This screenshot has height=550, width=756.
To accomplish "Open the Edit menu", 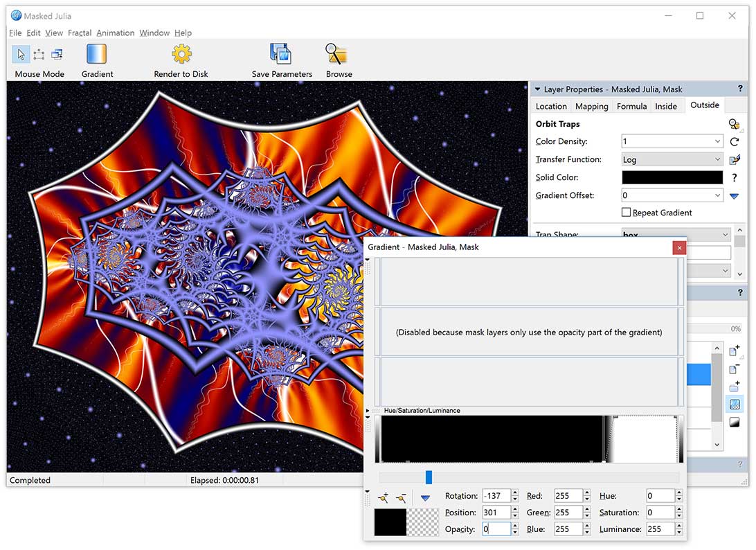I will [33, 33].
